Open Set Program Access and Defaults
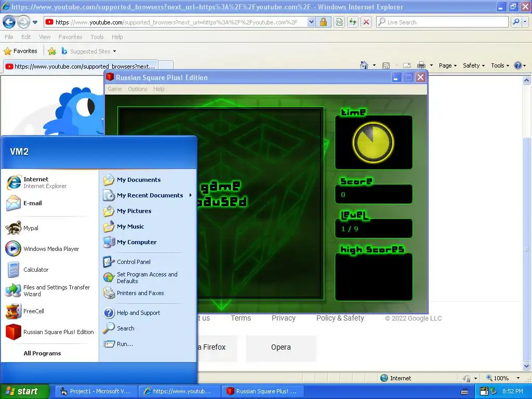The height and width of the screenshot is (399, 532). pos(148,277)
